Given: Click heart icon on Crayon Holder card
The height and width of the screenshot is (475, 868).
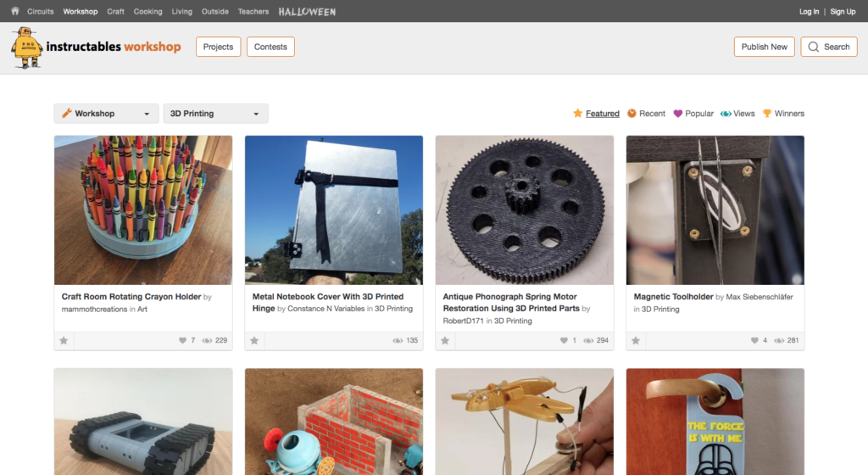Looking at the screenshot, I should 182,341.
